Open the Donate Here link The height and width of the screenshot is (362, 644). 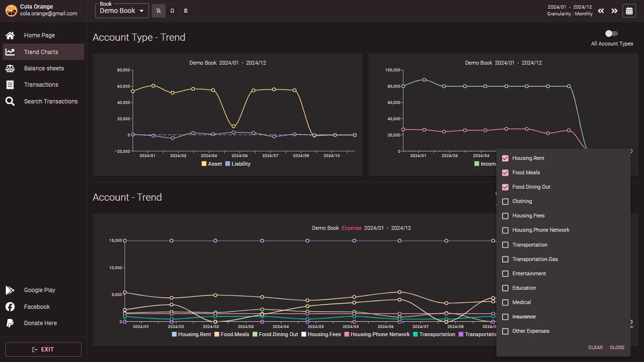click(40, 323)
